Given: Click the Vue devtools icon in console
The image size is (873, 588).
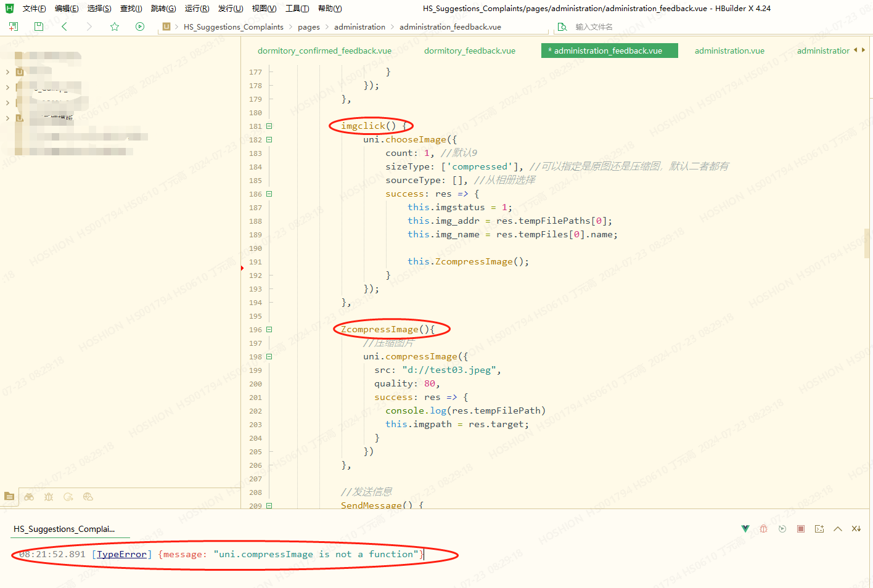Looking at the screenshot, I should (x=745, y=529).
